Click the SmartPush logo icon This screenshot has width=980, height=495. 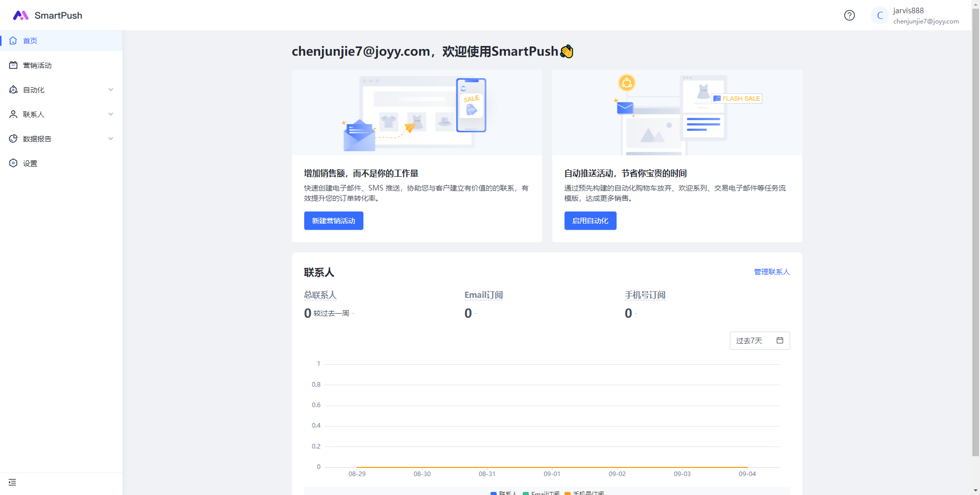point(20,15)
